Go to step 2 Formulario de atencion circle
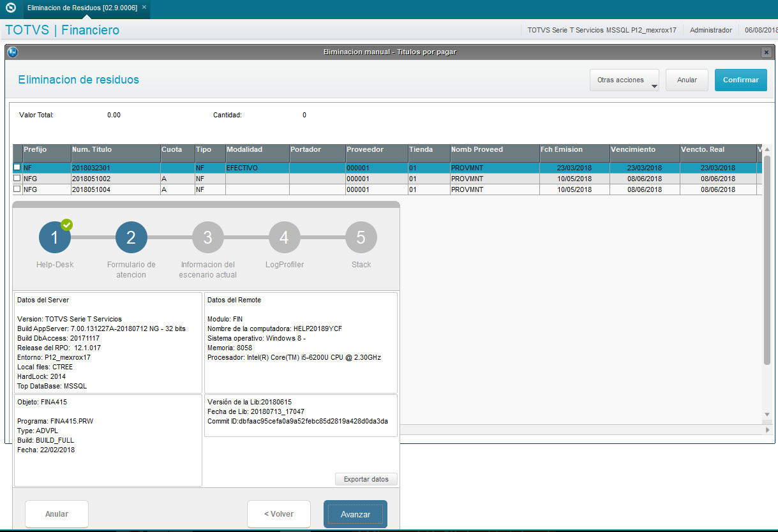Image resolution: width=778 pixels, height=532 pixels. (x=131, y=238)
